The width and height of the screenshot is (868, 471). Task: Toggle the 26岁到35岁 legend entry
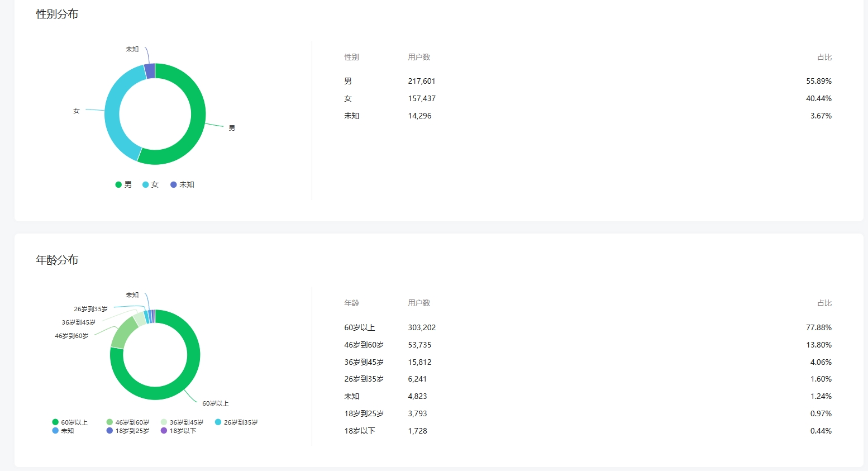pos(236,422)
